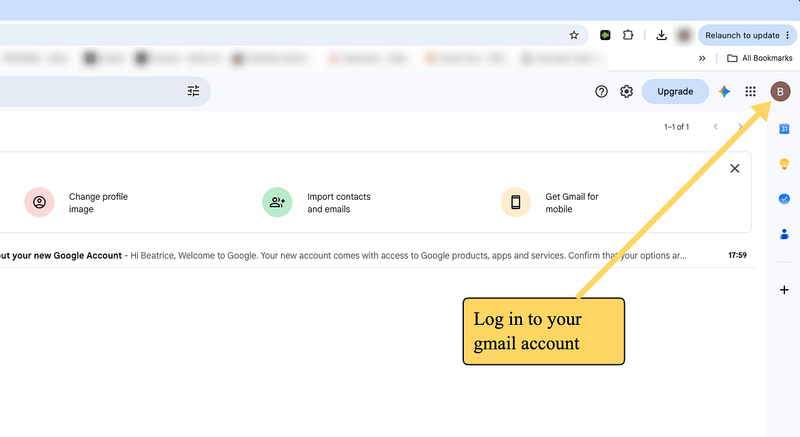Open Contacts side panel icon

(x=784, y=234)
